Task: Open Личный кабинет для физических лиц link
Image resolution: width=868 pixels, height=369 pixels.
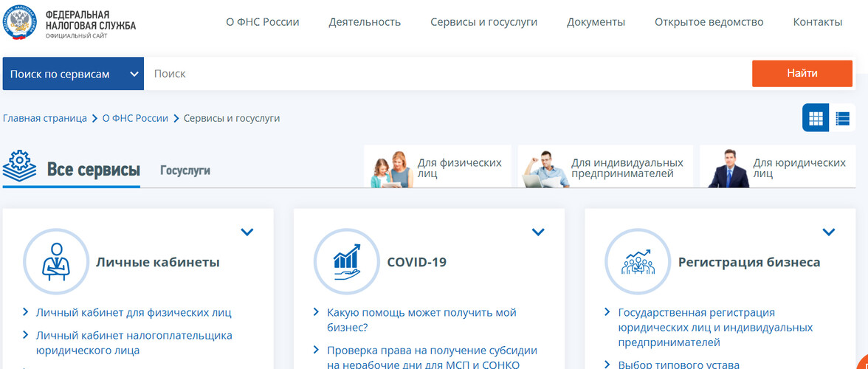Action: pyautogui.click(x=134, y=312)
